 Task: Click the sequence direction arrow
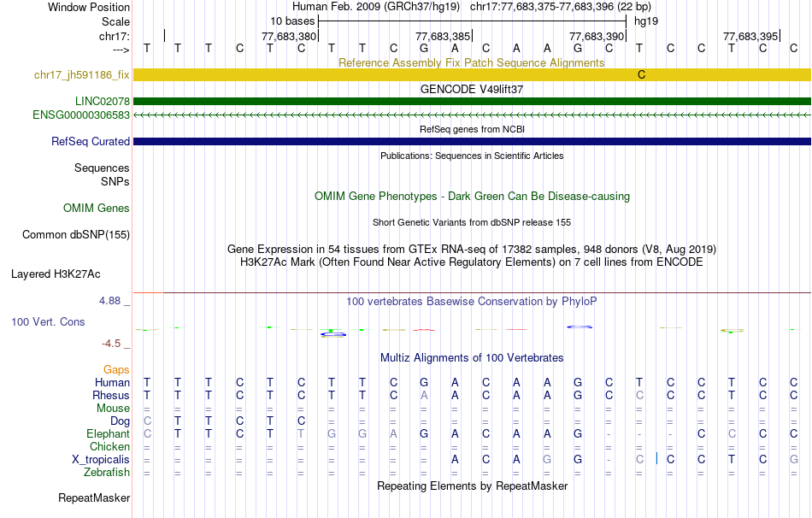(x=121, y=50)
